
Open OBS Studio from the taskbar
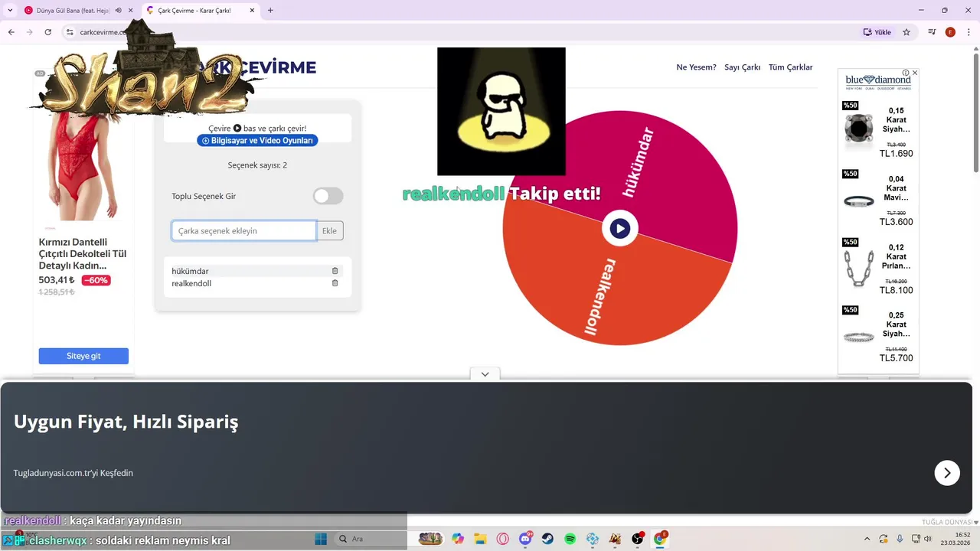coord(638,539)
